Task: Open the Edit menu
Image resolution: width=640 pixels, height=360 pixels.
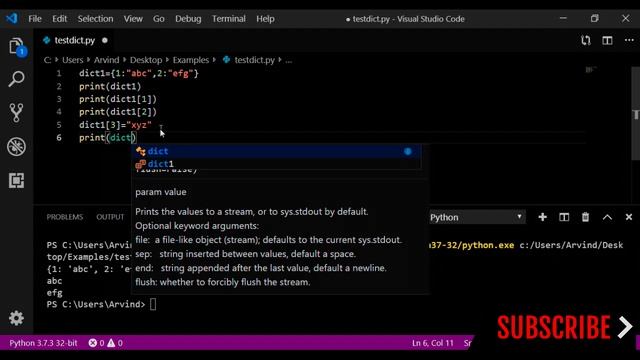Action: 59,19
